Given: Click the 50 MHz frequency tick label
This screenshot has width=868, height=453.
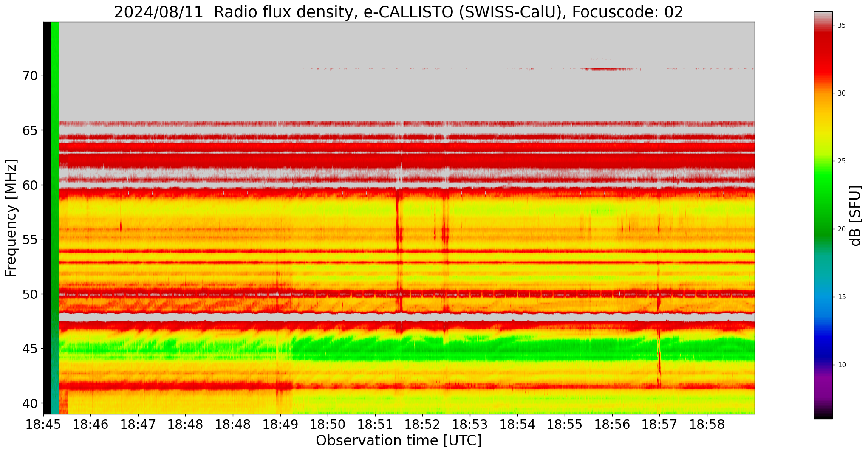Looking at the screenshot, I should pyautogui.click(x=30, y=294).
